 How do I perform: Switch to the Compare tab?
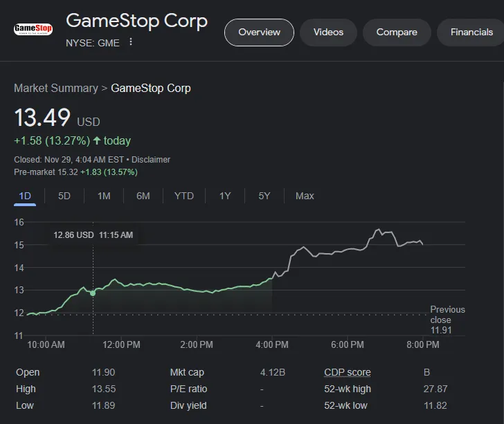(x=397, y=33)
